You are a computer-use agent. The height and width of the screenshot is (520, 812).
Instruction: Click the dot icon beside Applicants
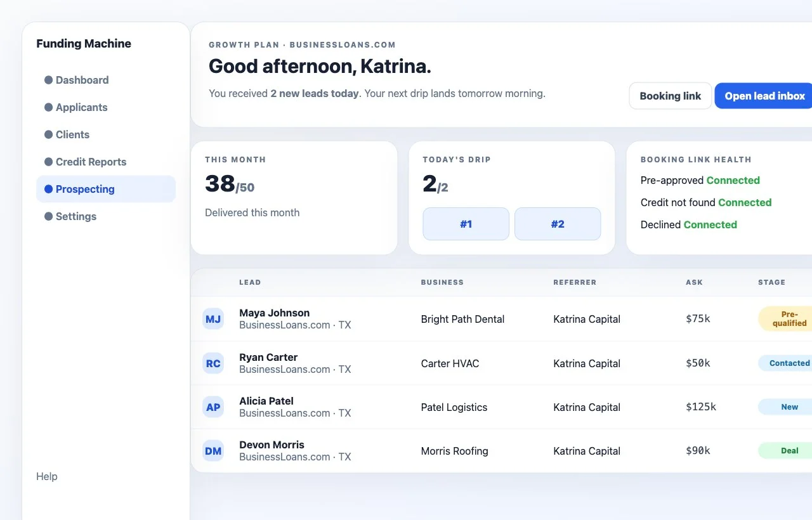[48, 107]
